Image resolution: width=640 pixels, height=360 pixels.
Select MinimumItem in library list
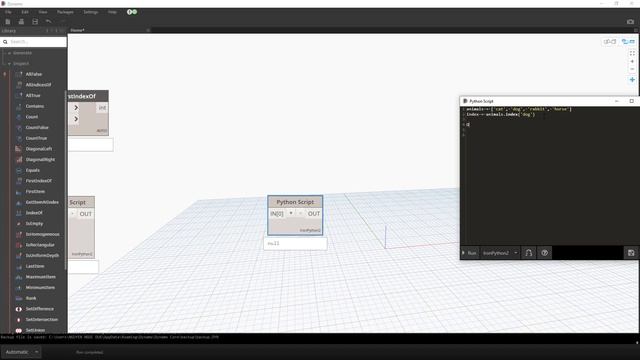point(40,287)
